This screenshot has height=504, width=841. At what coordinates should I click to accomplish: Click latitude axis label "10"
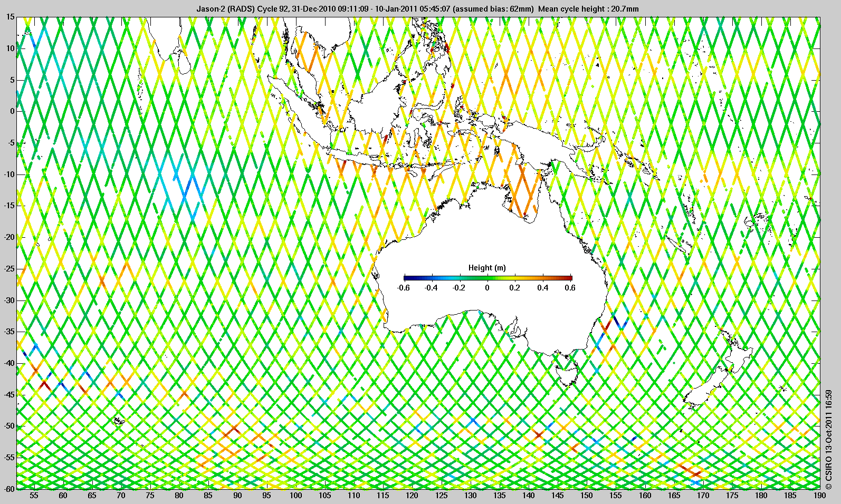11,49
